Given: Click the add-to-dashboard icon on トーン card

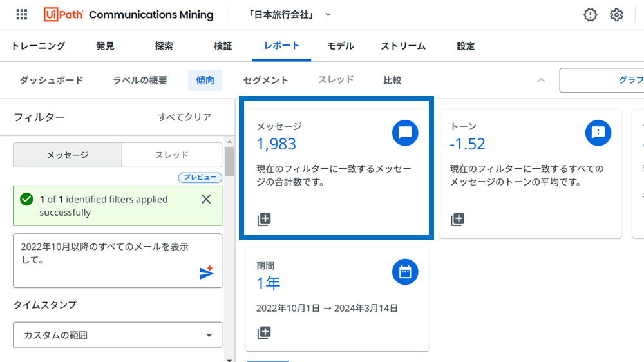Looking at the screenshot, I should 457,220.
